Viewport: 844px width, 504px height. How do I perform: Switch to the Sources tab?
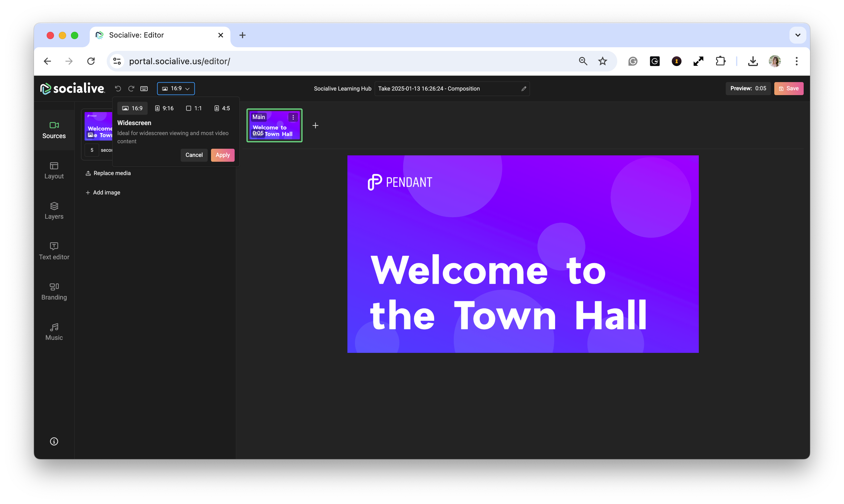click(54, 130)
